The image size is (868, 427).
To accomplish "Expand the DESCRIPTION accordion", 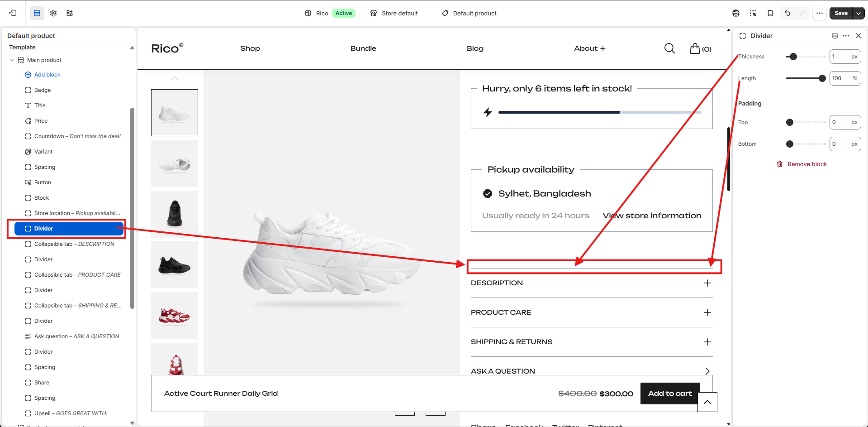I will (x=592, y=283).
